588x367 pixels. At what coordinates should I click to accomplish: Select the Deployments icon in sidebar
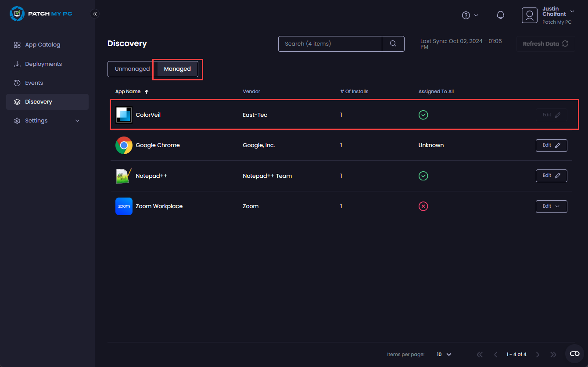pyautogui.click(x=17, y=64)
